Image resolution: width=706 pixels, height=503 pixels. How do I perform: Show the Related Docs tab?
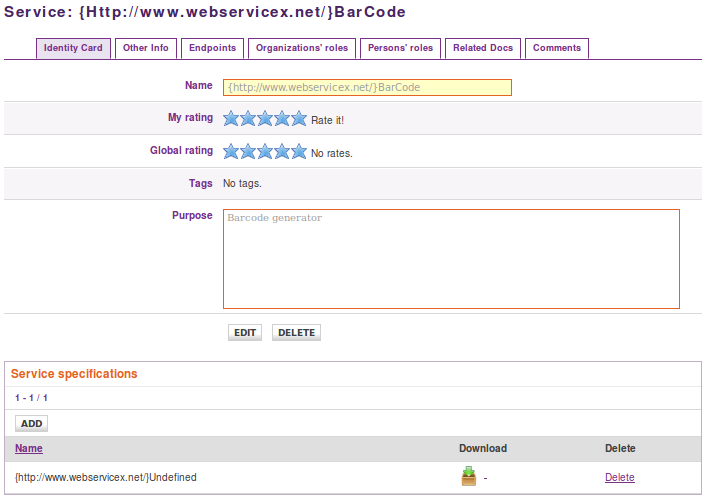pos(483,48)
